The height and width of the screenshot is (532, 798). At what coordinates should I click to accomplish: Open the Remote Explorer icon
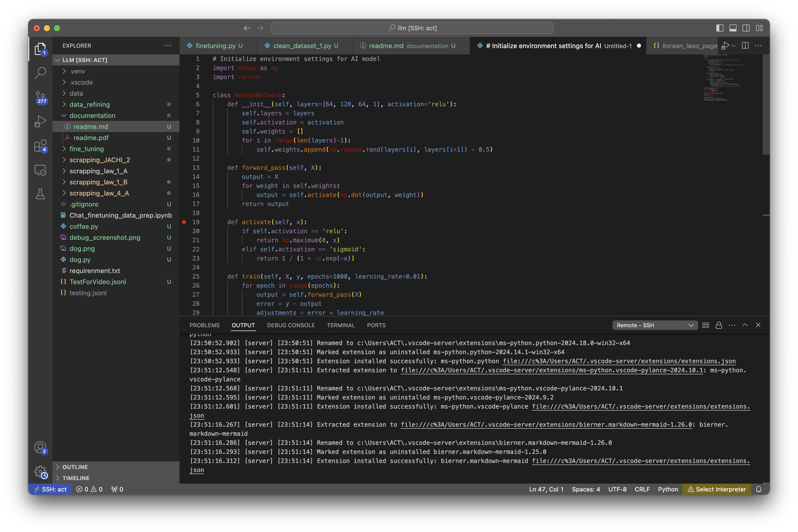point(40,170)
